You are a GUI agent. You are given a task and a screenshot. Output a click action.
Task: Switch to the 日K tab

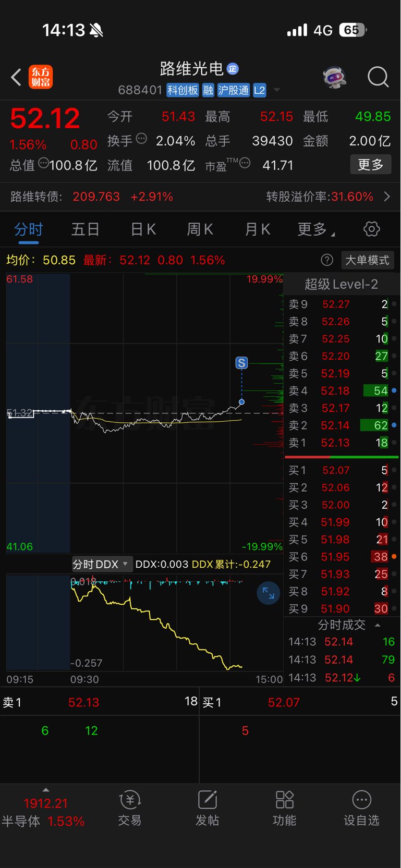(x=143, y=229)
